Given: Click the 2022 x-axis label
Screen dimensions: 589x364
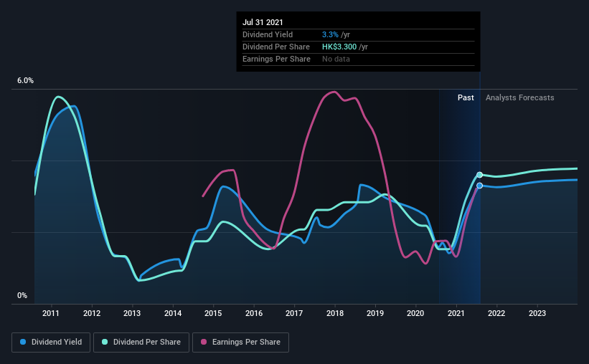Looking at the screenshot, I should click(x=496, y=313).
